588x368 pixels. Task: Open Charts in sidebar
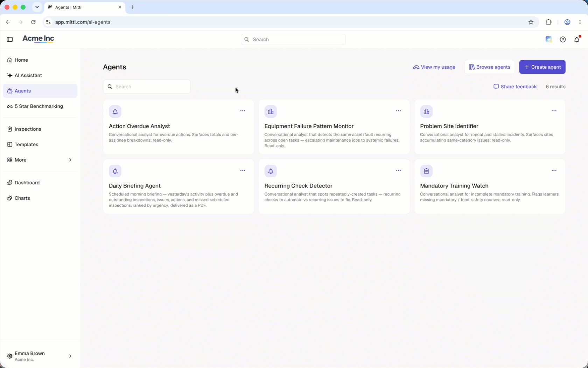(40, 198)
